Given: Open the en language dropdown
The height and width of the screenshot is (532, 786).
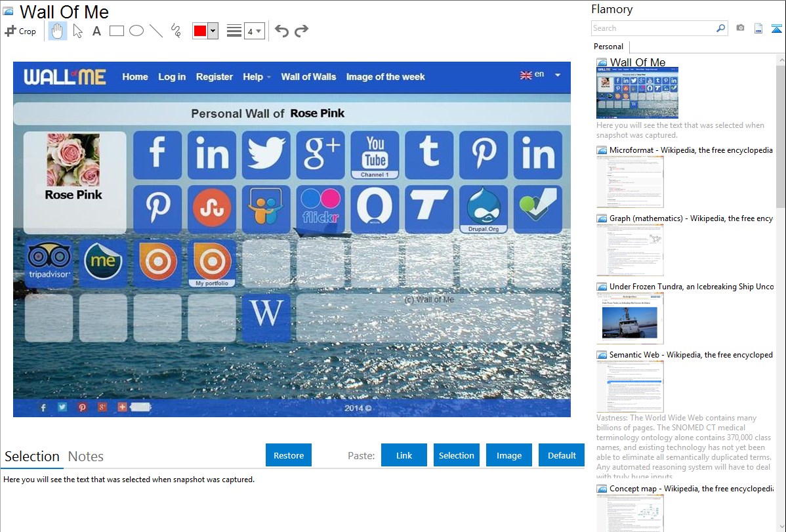Looking at the screenshot, I should (541, 75).
